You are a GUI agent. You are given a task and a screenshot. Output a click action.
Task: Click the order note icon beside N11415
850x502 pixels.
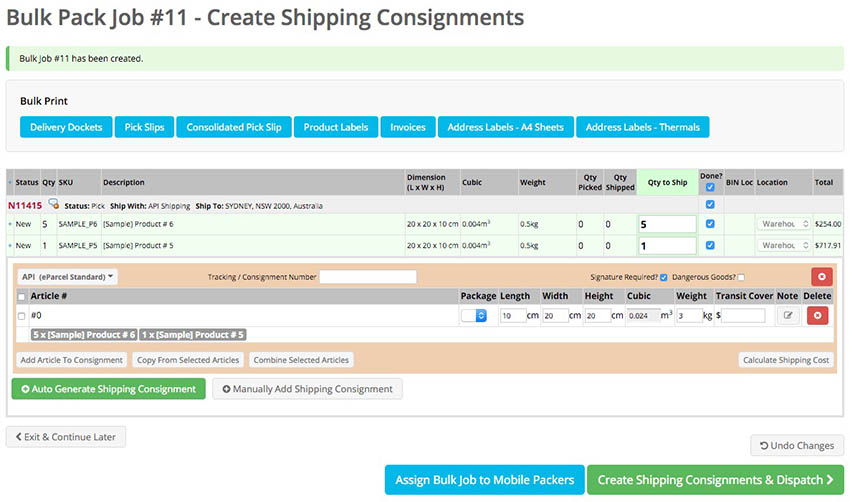coord(53,204)
